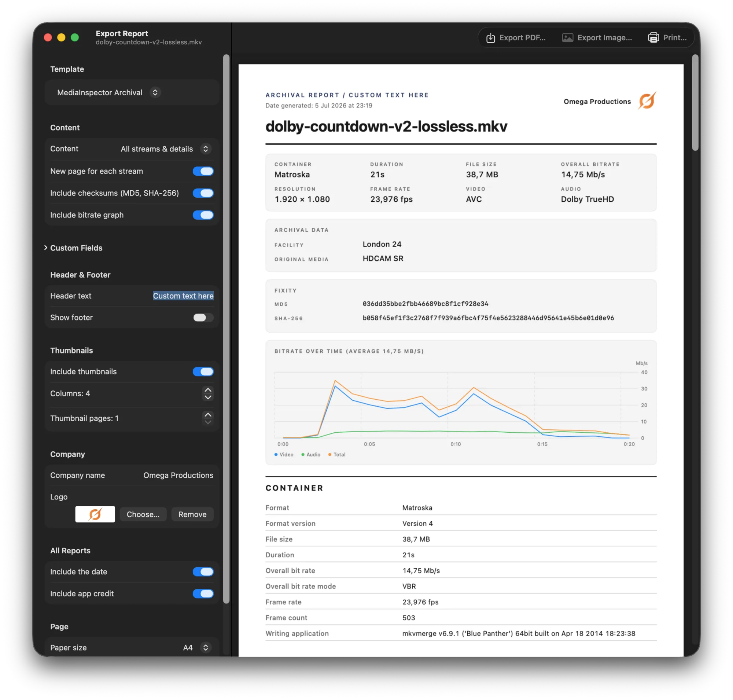Enable the Show footer switch

(x=203, y=318)
